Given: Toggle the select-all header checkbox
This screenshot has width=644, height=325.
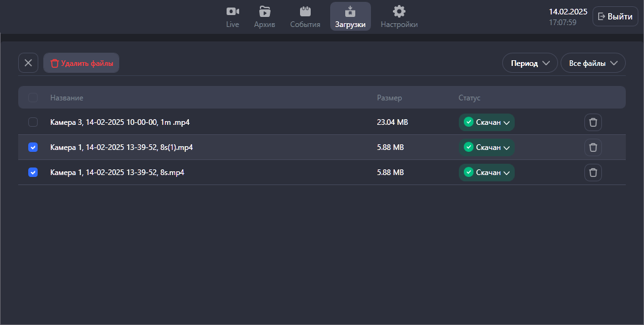Looking at the screenshot, I should pyautogui.click(x=33, y=98).
